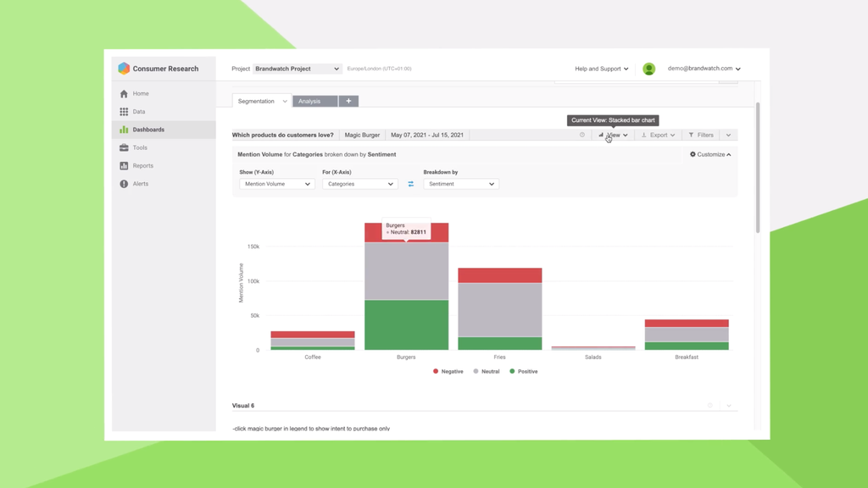Click the Data grid icon

click(x=124, y=112)
